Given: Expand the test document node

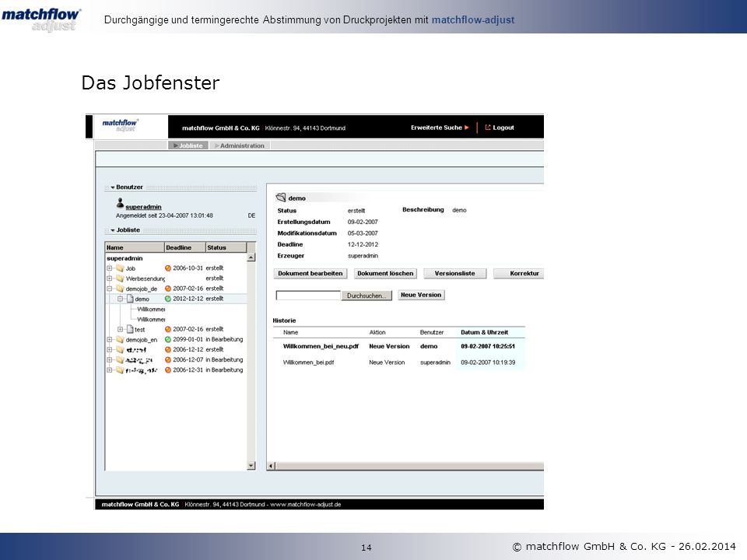Looking at the screenshot, I should (x=120, y=329).
